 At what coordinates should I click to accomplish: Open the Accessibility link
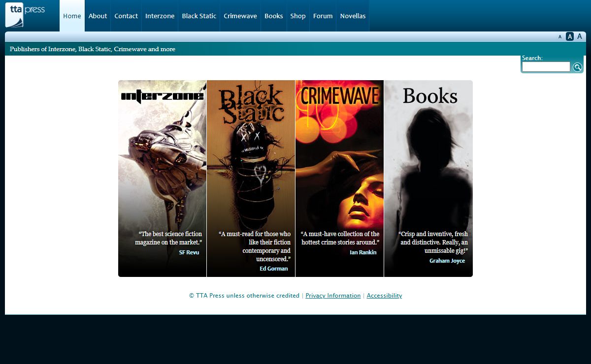384,296
